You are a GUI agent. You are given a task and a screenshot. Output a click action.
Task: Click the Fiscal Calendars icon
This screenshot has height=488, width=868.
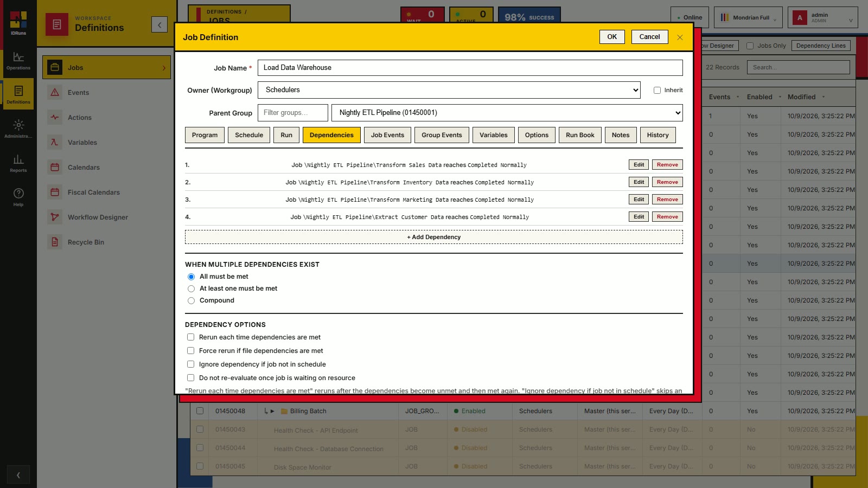click(x=55, y=192)
